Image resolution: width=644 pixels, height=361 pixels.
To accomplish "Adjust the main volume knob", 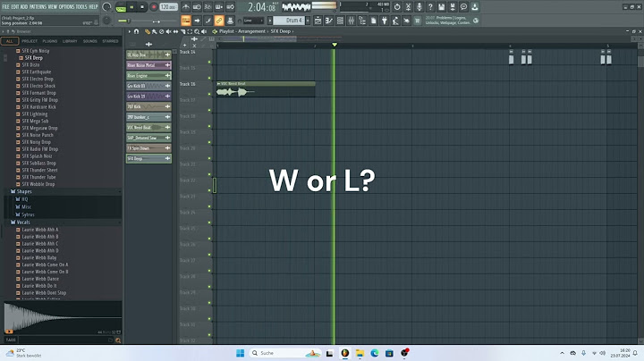I will pos(106,7).
